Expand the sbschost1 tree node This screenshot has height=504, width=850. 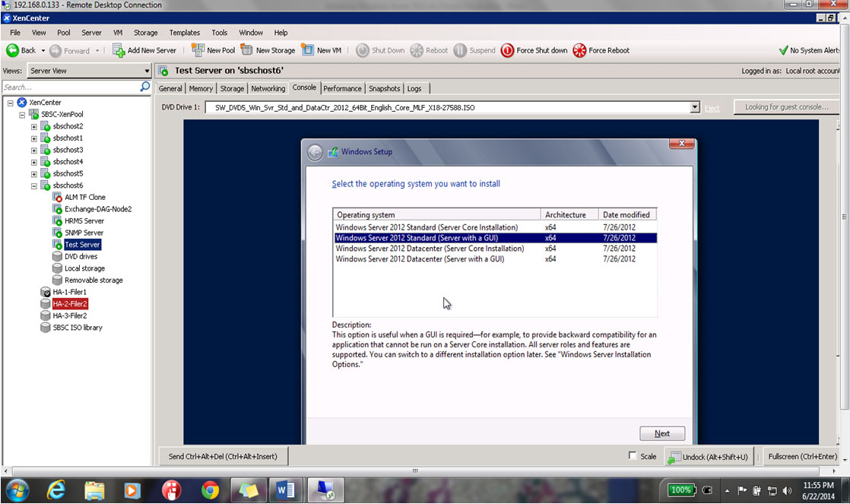coord(33,139)
